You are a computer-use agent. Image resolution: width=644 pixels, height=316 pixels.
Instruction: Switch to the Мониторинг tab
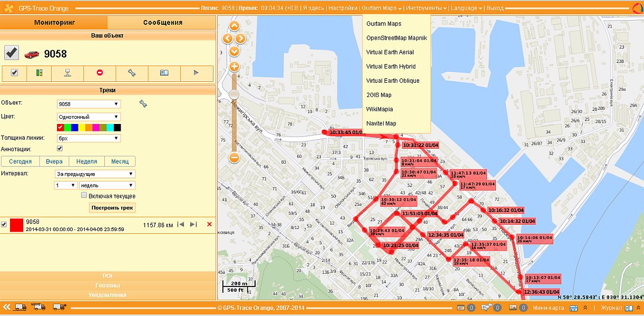pyautogui.click(x=54, y=22)
